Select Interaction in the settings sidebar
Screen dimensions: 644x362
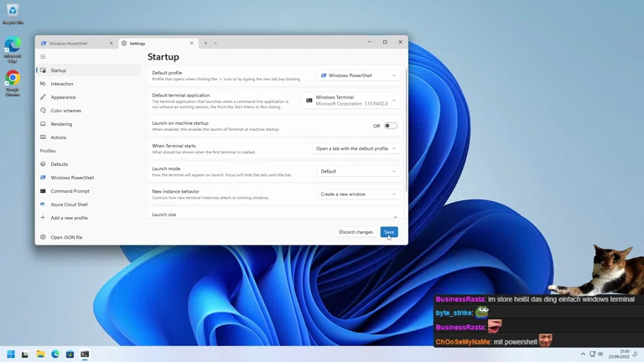coord(62,84)
